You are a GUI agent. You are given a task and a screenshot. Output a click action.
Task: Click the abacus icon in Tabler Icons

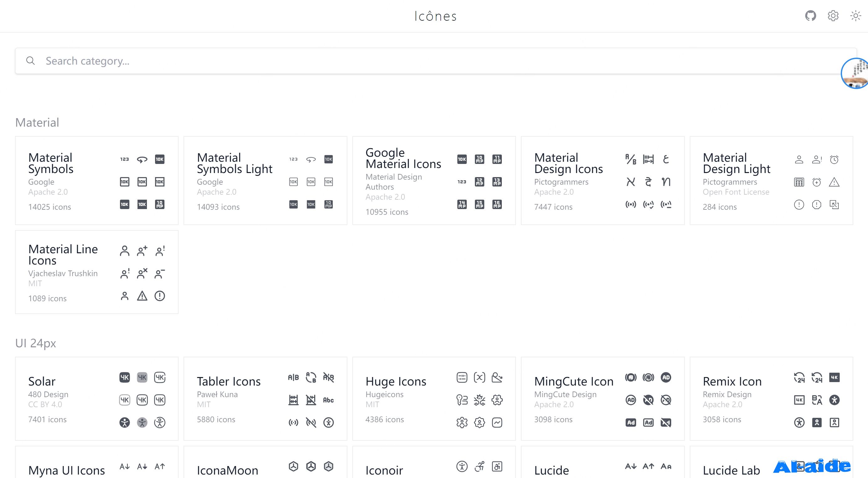click(294, 400)
